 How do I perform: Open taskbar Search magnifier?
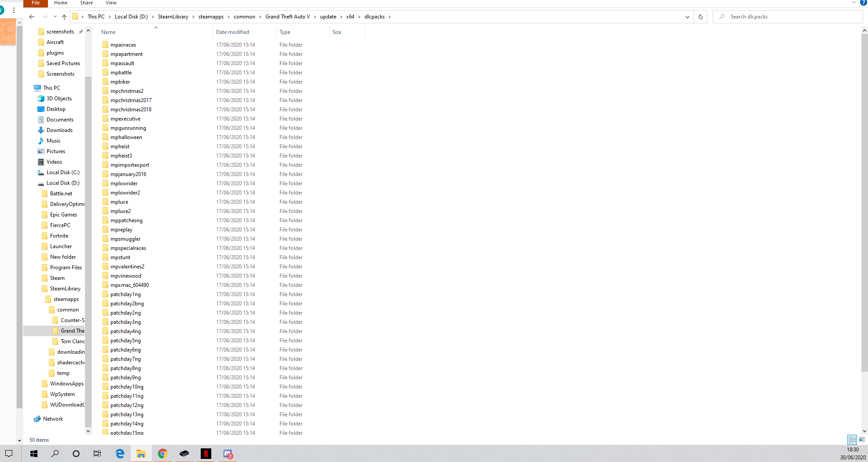pyautogui.click(x=55, y=454)
